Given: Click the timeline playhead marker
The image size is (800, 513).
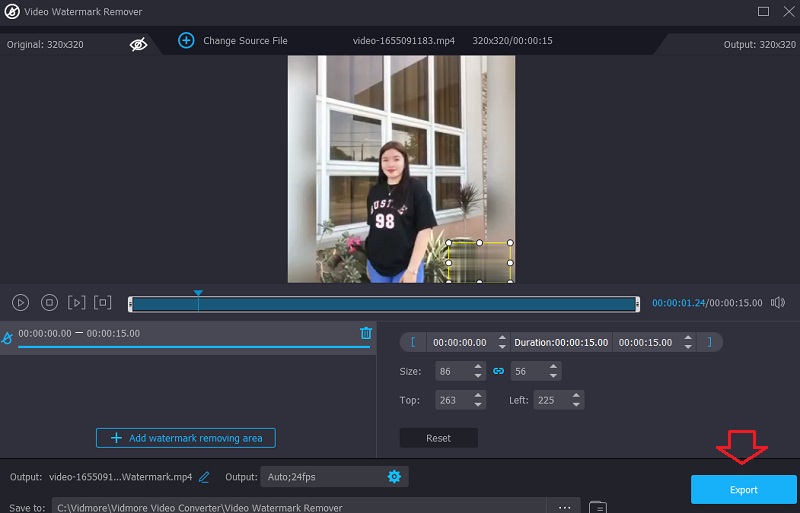Looking at the screenshot, I should point(198,294).
